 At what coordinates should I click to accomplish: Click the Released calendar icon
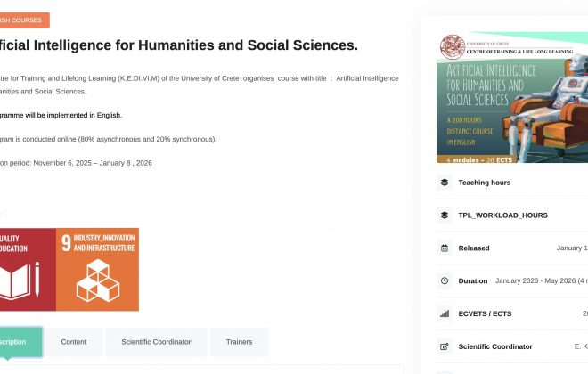coord(445,248)
